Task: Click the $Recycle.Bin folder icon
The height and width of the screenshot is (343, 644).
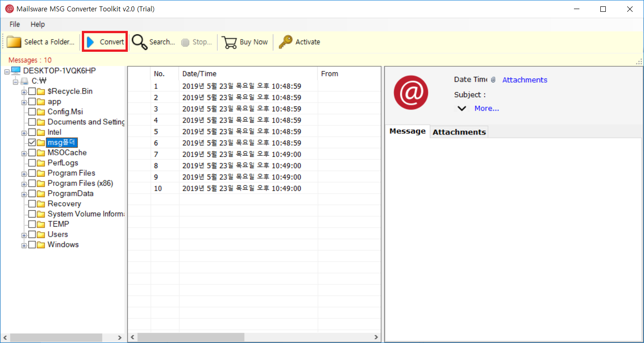Action: (x=41, y=91)
